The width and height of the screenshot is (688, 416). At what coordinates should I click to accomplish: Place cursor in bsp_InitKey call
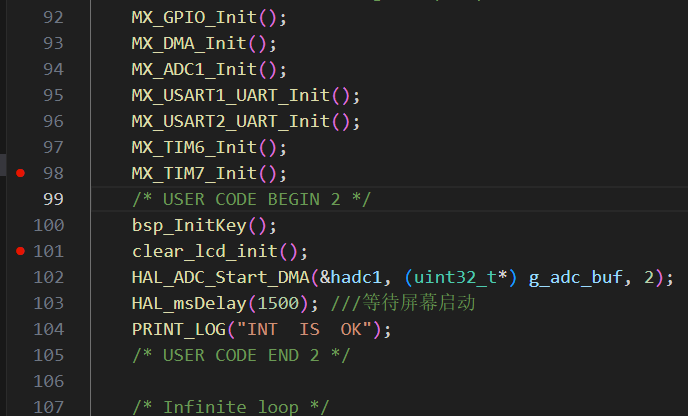tap(204, 226)
